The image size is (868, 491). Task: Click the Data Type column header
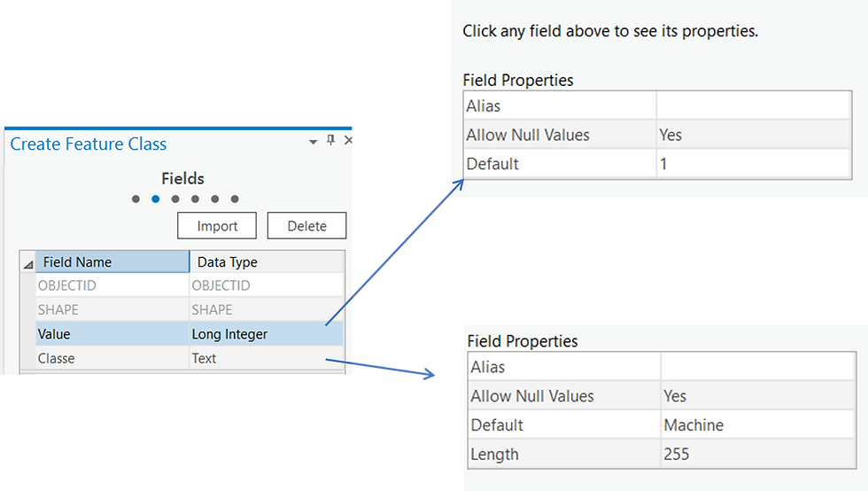267,261
